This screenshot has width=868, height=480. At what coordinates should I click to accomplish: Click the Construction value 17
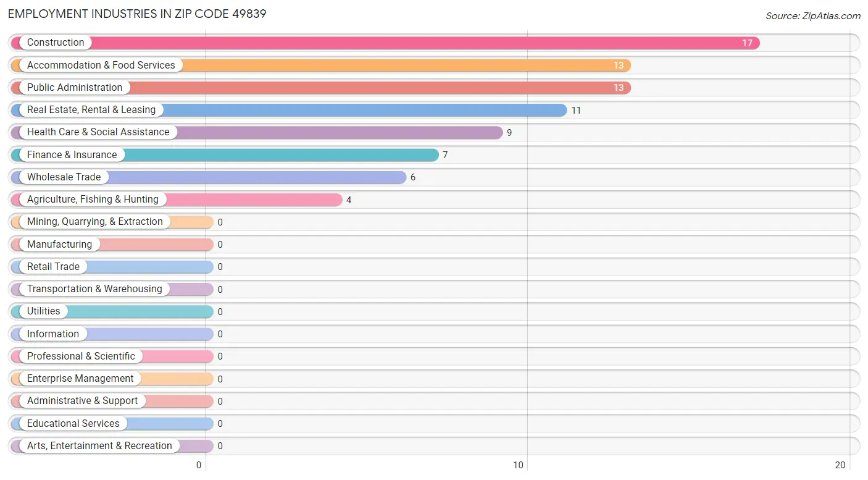click(747, 43)
